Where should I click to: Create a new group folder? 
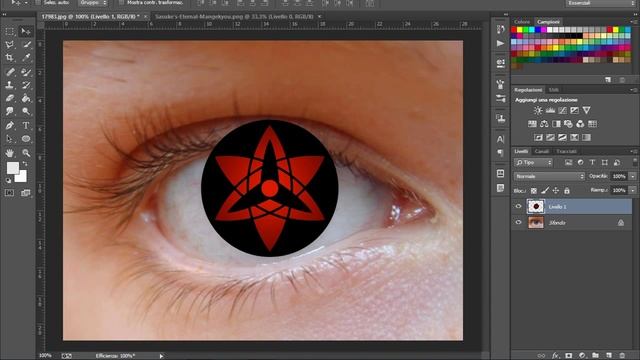pyautogui.click(x=596, y=356)
